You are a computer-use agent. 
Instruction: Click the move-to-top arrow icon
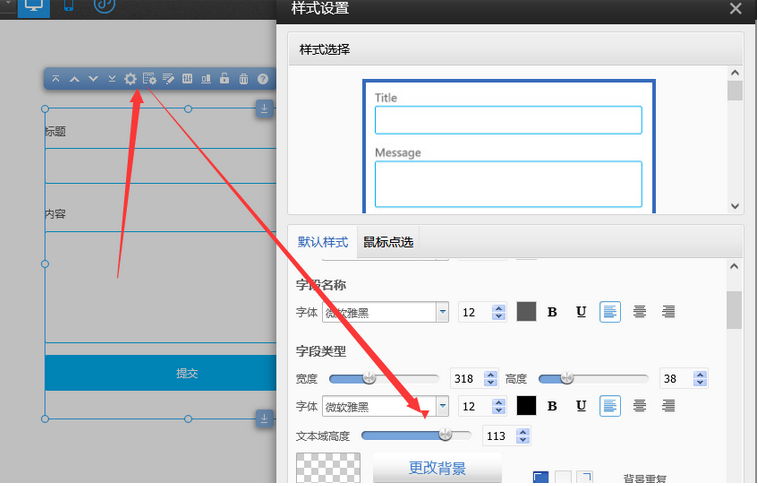[56, 78]
